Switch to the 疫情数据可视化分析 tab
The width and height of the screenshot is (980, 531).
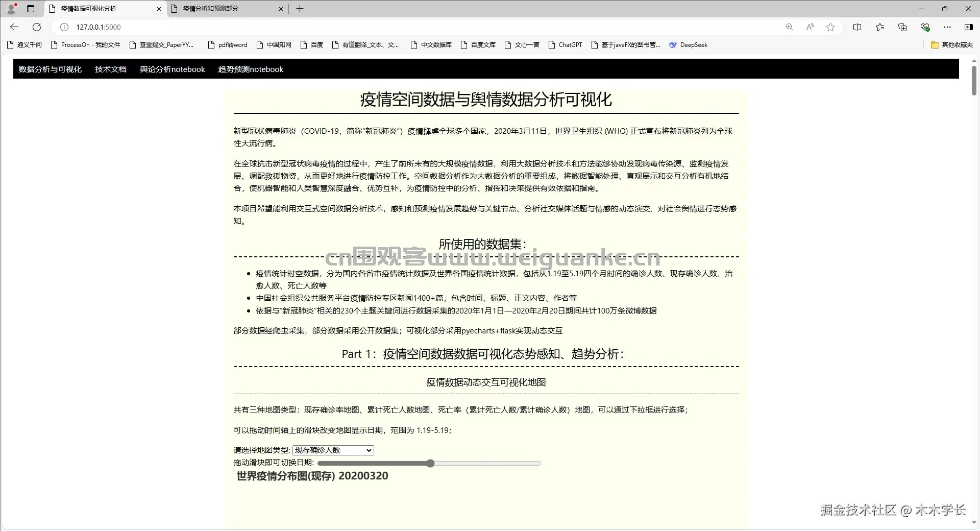point(106,9)
